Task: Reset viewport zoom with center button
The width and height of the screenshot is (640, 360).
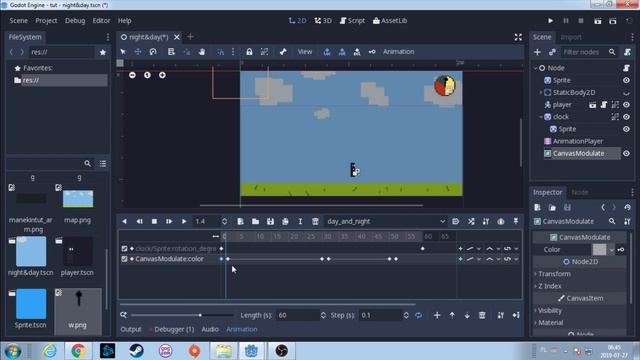Action: [x=147, y=75]
